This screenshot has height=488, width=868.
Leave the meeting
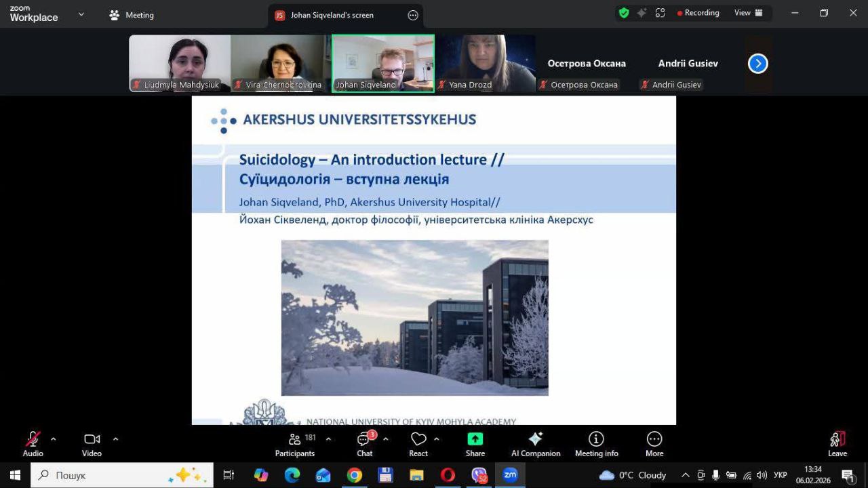(x=837, y=444)
